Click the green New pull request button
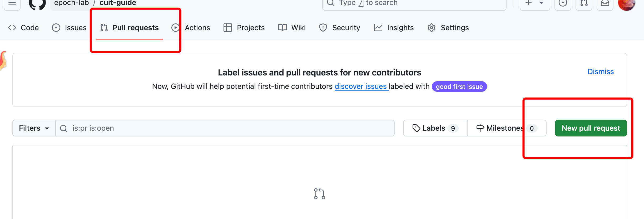The image size is (644, 219). pyautogui.click(x=591, y=128)
